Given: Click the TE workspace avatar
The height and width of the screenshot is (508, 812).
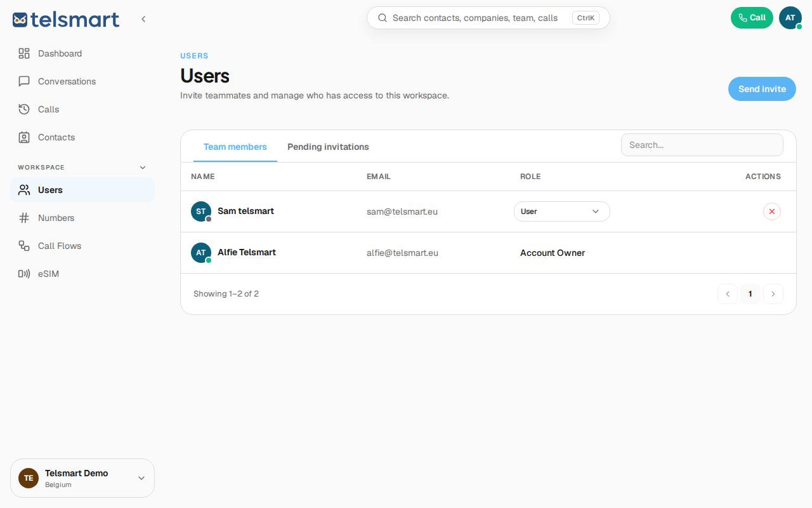Looking at the screenshot, I should point(29,478).
